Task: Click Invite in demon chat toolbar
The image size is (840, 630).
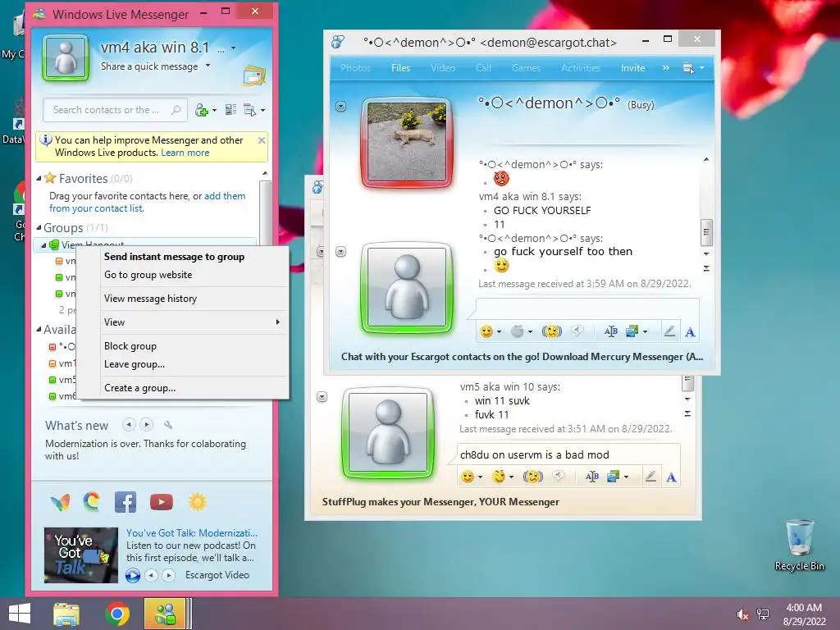Action: (632, 68)
